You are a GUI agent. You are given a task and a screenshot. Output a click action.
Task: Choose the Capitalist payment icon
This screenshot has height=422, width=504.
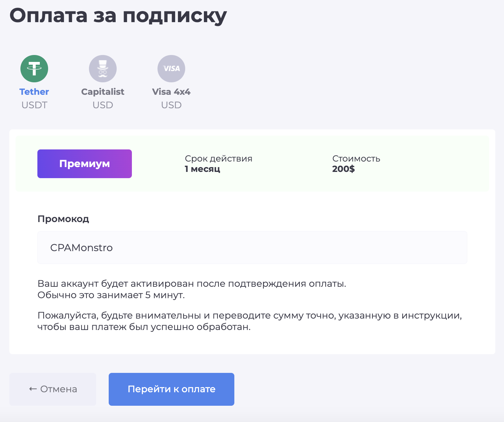pyautogui.click(x=103, y=69)
